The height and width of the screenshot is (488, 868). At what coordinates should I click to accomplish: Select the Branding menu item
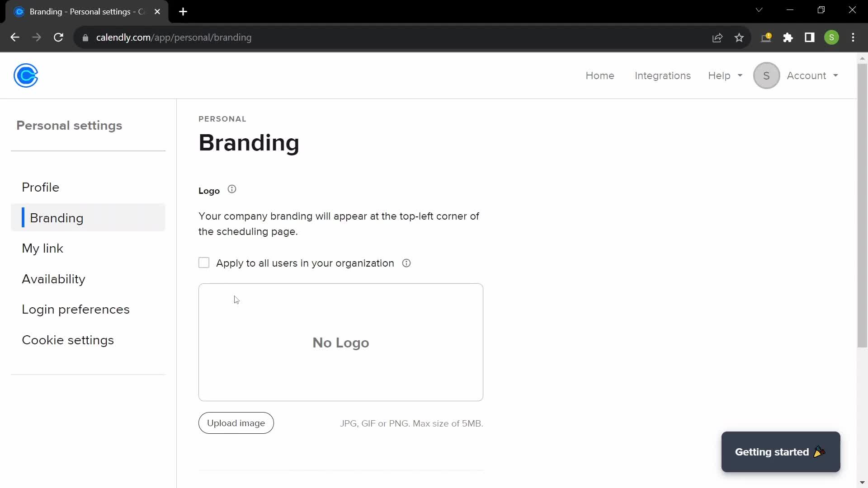click(57, 217)
